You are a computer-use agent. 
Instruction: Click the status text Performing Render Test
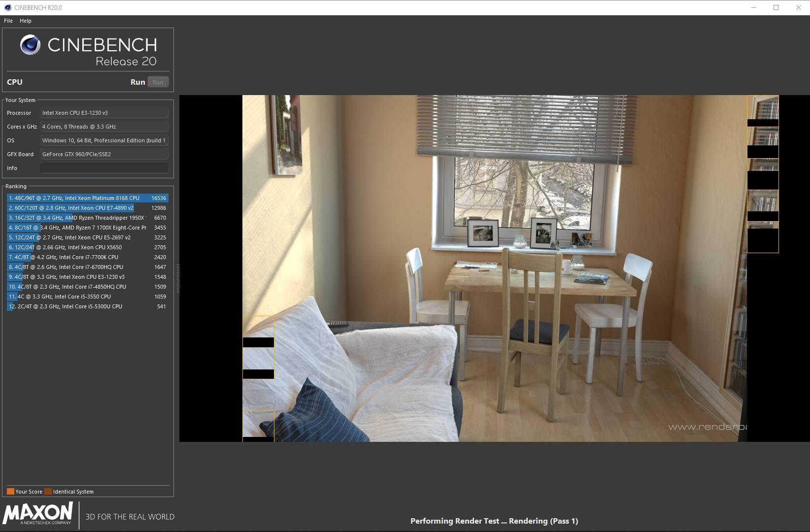click(494, 521)
